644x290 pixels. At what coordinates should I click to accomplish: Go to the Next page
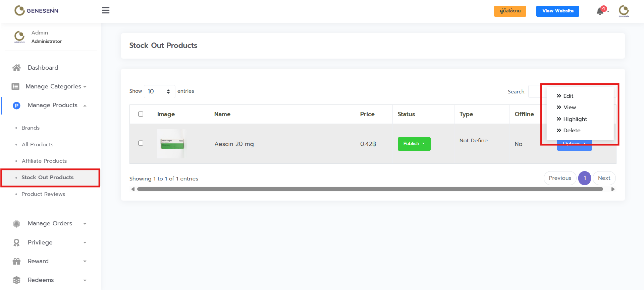[604, 178]
